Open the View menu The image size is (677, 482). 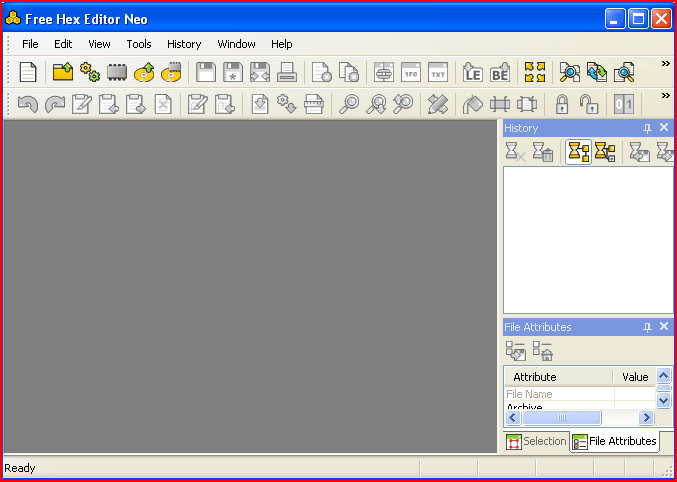[x=99, y=44]
